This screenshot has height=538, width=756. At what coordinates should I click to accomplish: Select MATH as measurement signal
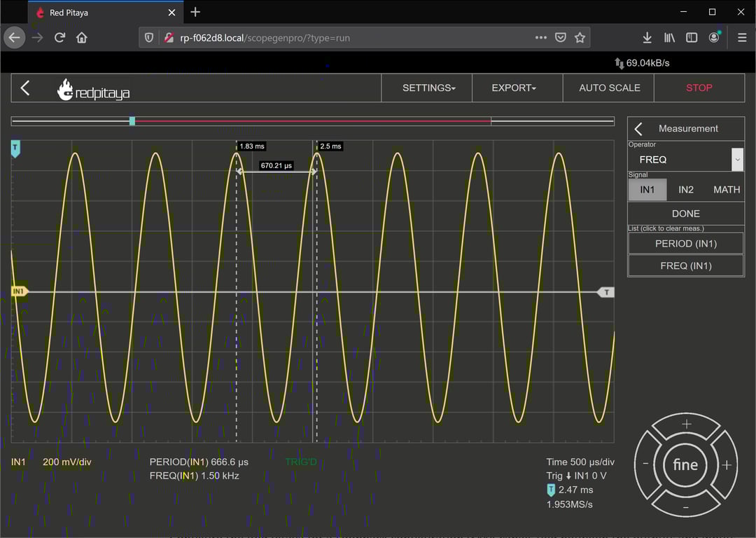pos(726,190)
